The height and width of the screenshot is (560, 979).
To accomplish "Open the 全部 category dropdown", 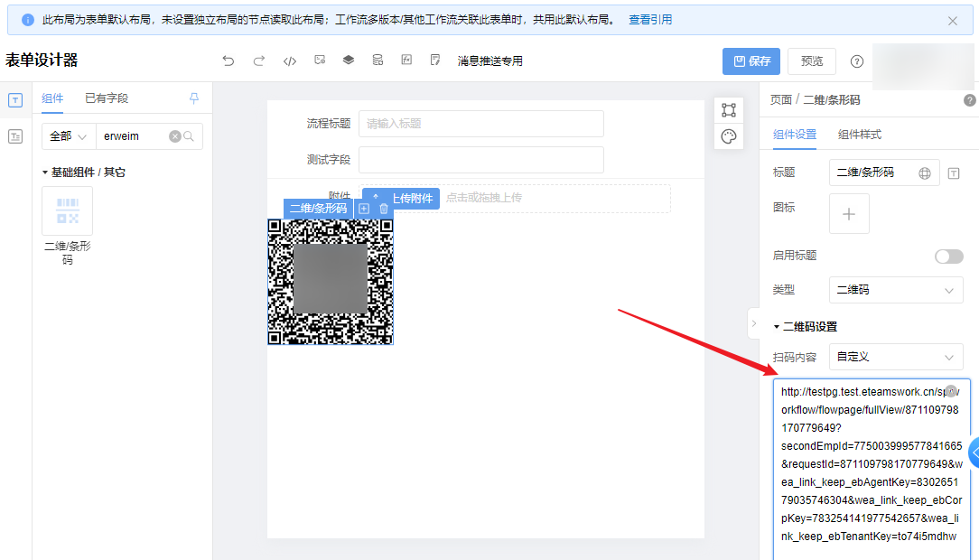I will pos(69,136).
